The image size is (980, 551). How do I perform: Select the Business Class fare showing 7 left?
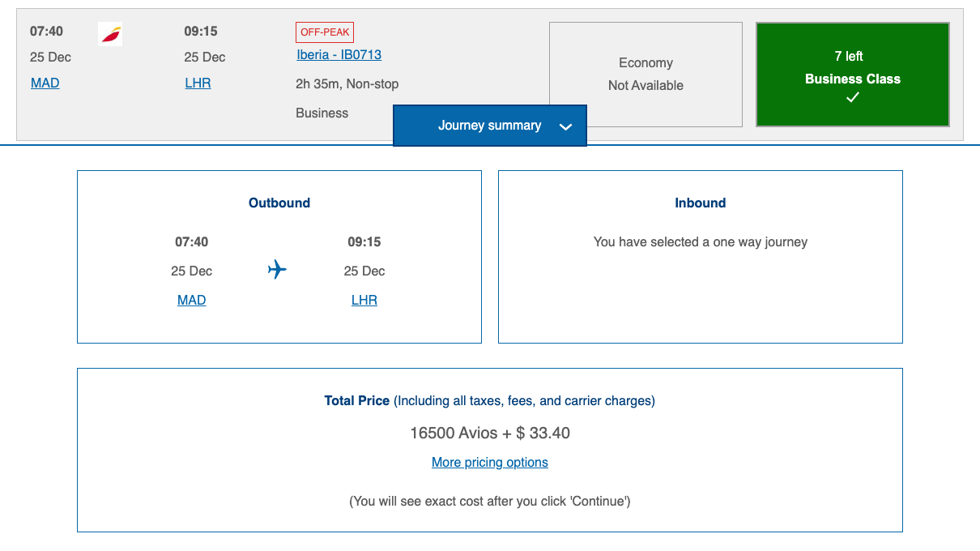[852, 75]
